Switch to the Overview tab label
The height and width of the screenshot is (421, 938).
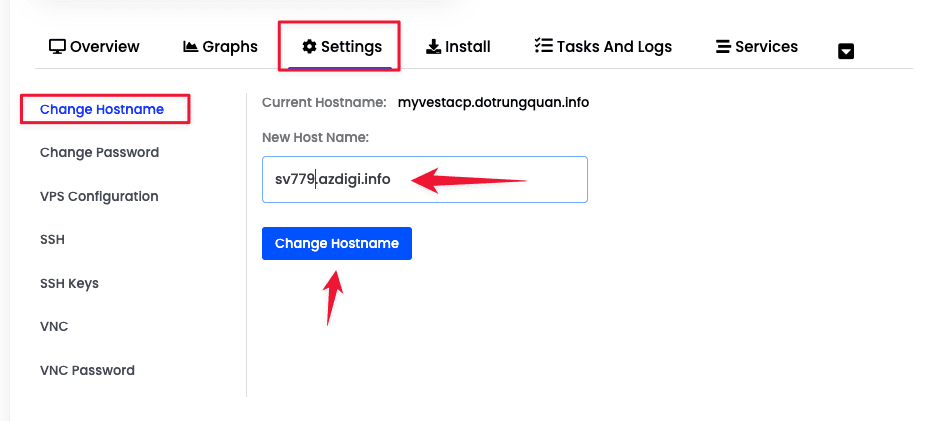tap(105, 47)
